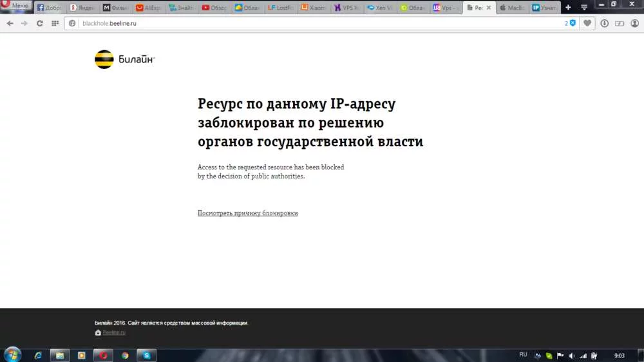Open the Opera Меню button
The image size is (644, 362).
[15, 5]
